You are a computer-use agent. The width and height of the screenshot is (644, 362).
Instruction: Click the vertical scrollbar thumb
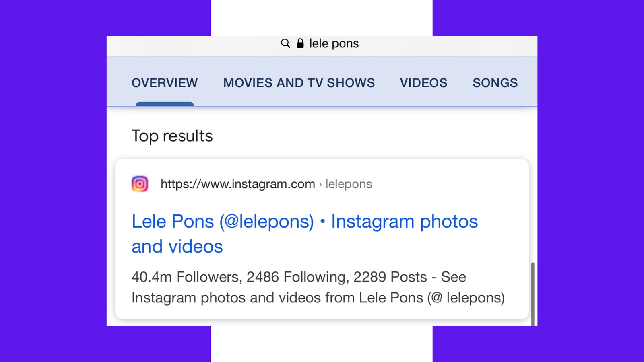pos(533,294)
